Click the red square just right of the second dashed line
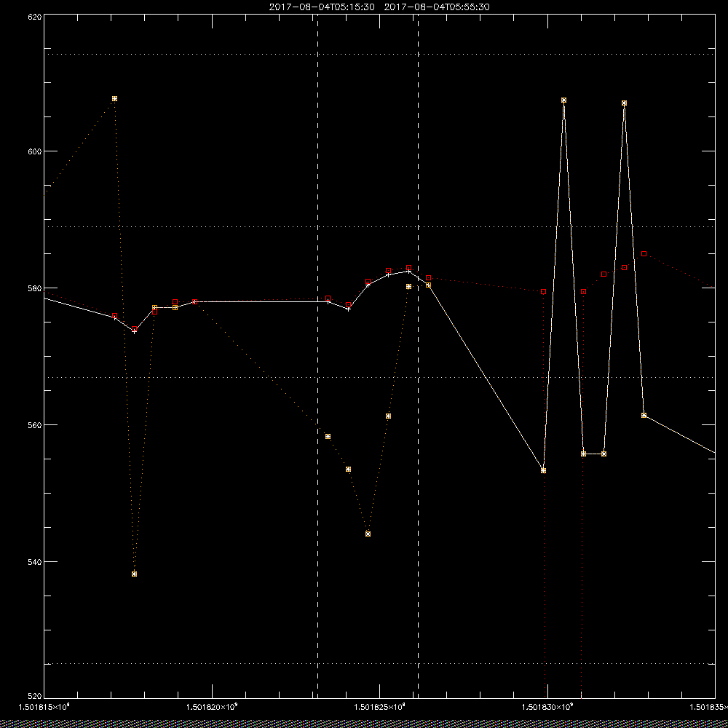This screenshot has width=728, height=728. pyautogui.click(x=428, y=277)
